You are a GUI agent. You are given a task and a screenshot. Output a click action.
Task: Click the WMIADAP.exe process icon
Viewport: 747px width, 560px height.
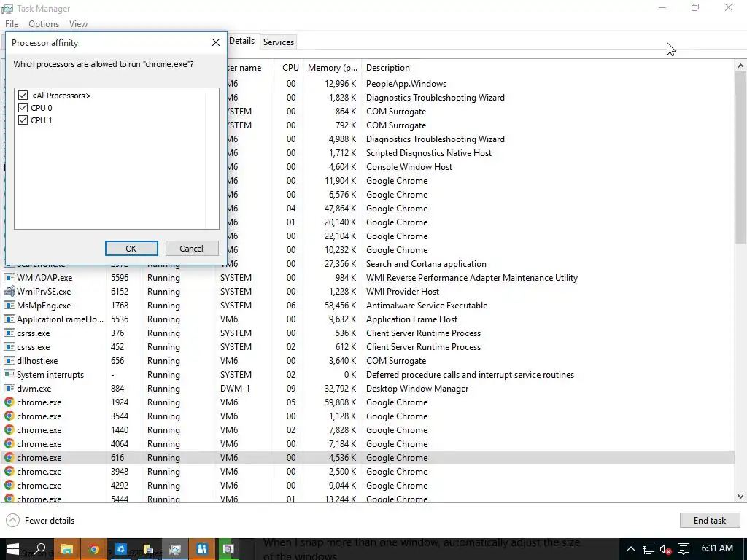pyautogui.click(x=9, y=277)
